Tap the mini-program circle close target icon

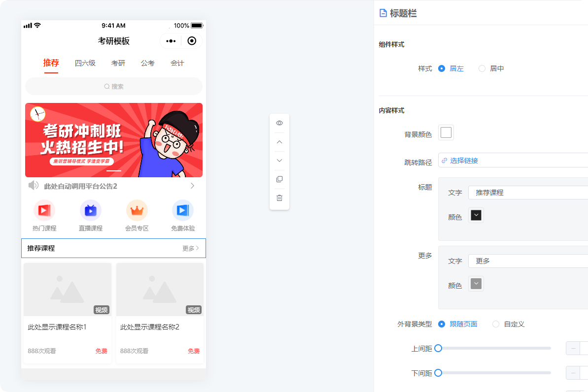click(x=192, y=41)
